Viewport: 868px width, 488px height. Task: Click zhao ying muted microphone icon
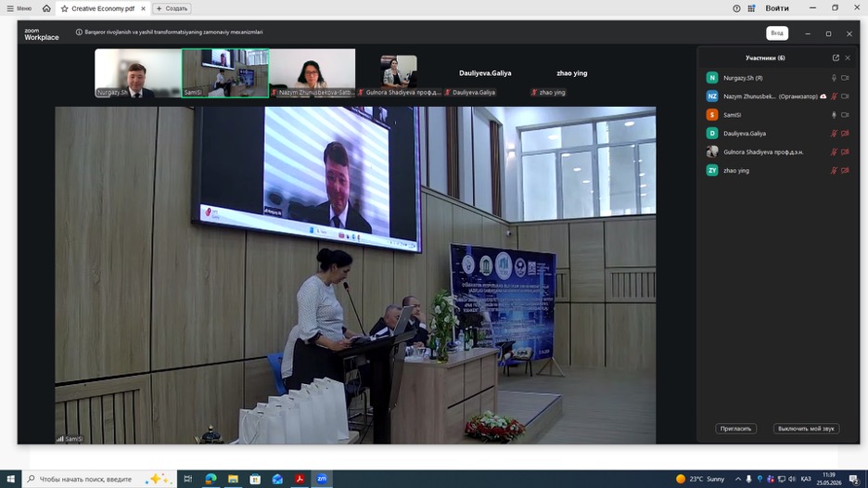(834, 171)
